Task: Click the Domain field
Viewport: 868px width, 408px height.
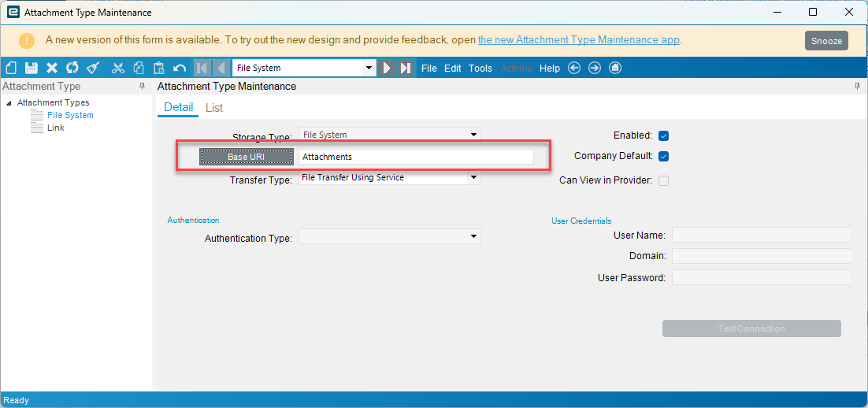Action: tap(761, 256)
